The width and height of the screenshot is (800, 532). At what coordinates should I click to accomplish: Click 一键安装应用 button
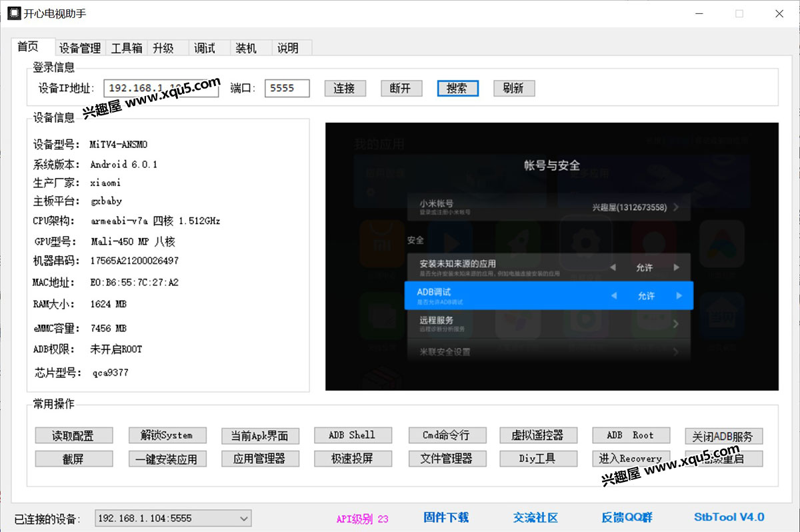tap(167, 459)
